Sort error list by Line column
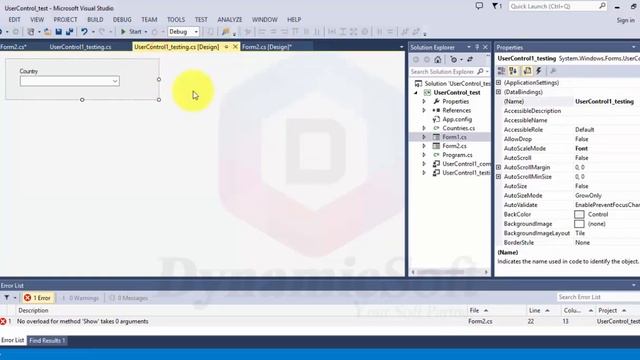Viewport: 640px width, 360px height. (539, 311)
